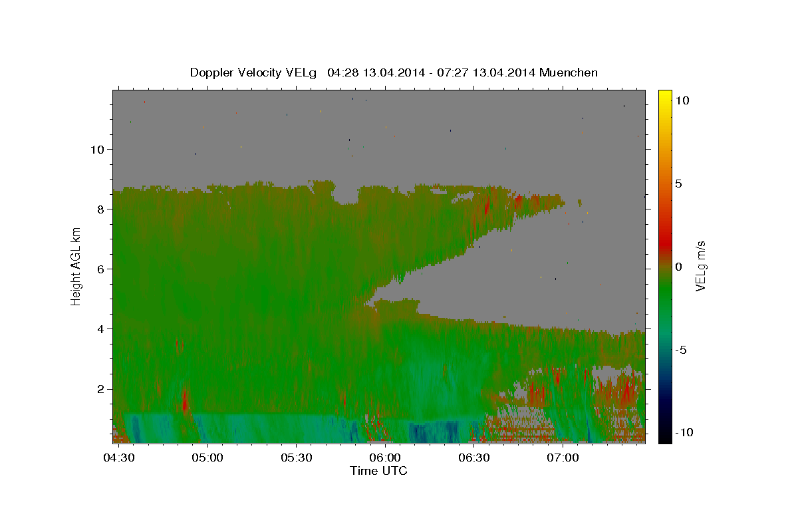Click the '06:00' time tick label
Image resolution: width=798 pixels, height=532 pixels.
[x=385, y=458]
